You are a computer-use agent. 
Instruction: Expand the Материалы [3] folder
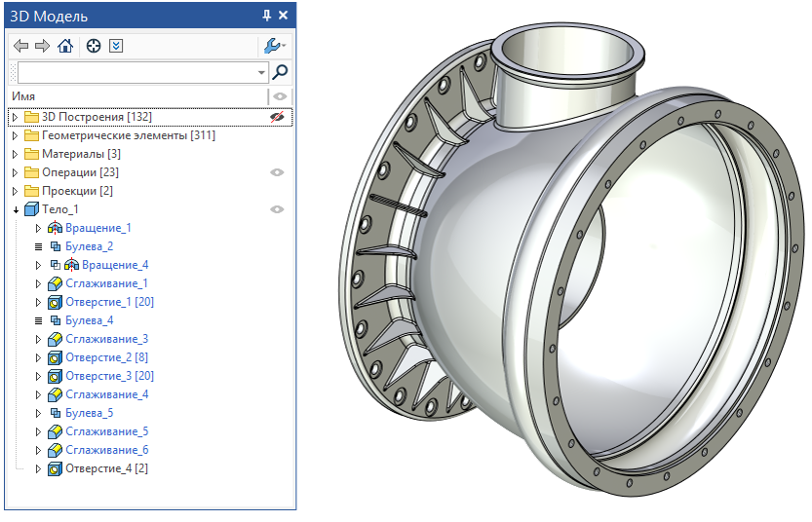coord(15,154)
